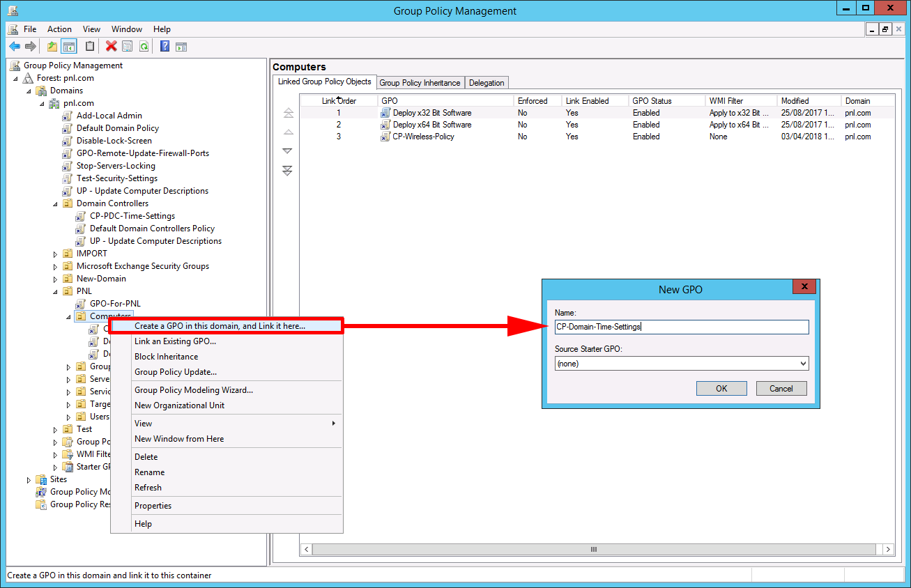Toggle the console tree view icon
Image resolution: width=911 pixels, height=588 pixels.
pos(67,46)
